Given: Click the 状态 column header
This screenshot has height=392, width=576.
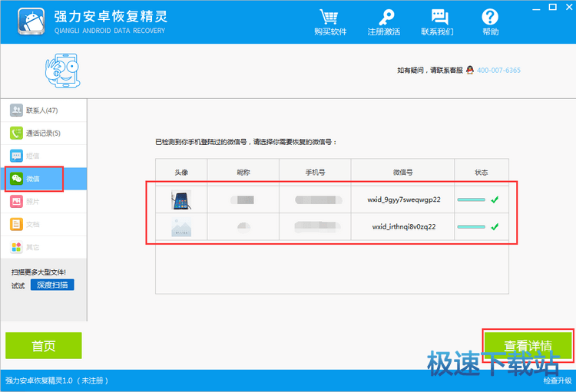Looking at the screenshot, I should pyautogui.click(x=482, y=172).
